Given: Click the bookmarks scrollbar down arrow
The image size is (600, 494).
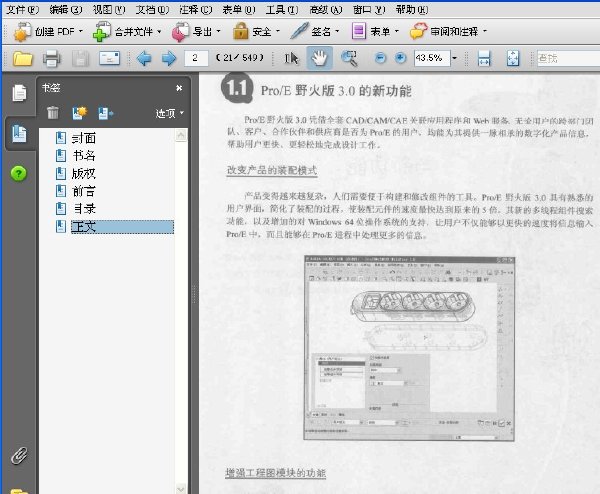Looking at the screenshot, I should coord(181,489).
